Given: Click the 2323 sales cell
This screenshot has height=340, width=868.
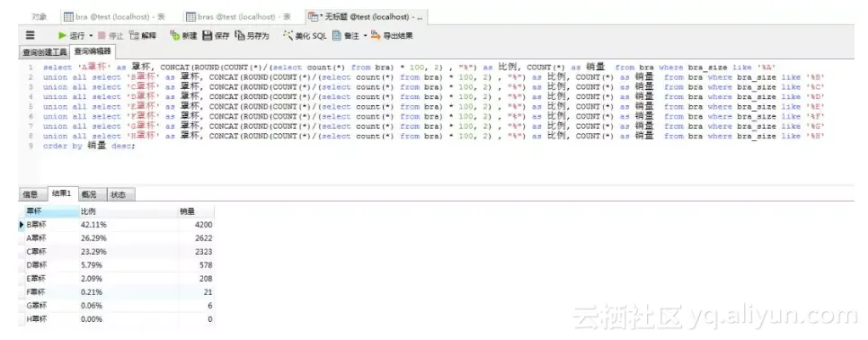Looking at the screenshot, I should [x=196, y=252].
